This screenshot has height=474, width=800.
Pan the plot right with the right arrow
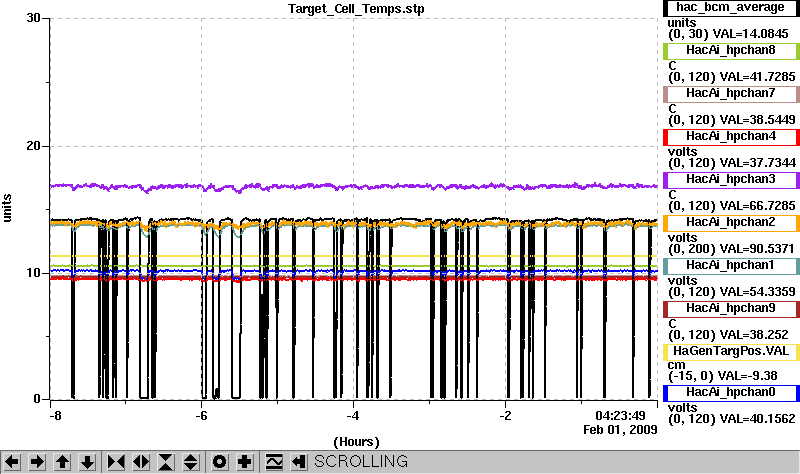pyautogui.click(x=37, y=462)
